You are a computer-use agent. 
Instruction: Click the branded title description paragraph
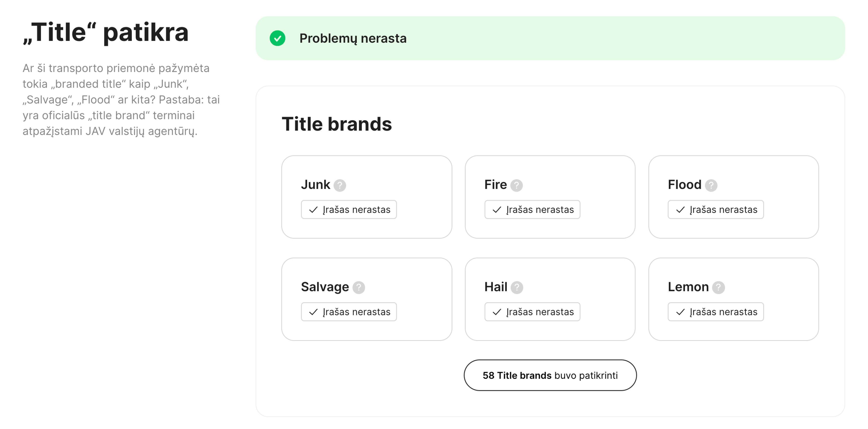(121, 100)
